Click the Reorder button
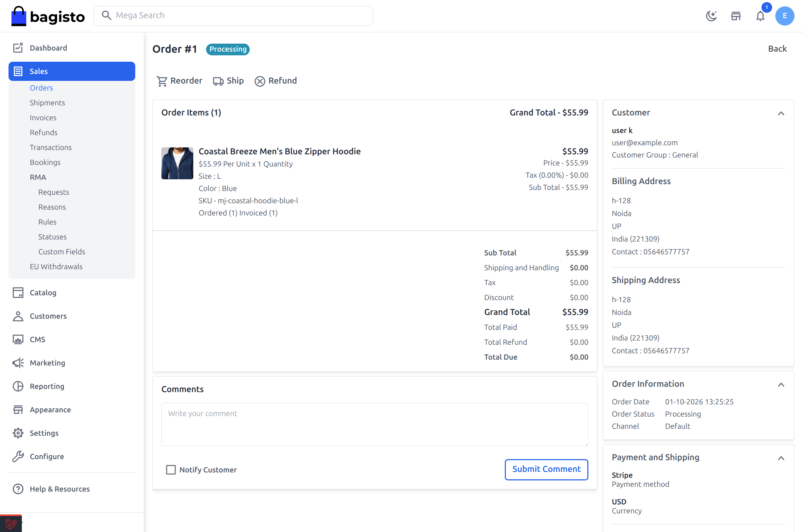This screenshot has height=532, width=803. point(179,81)
